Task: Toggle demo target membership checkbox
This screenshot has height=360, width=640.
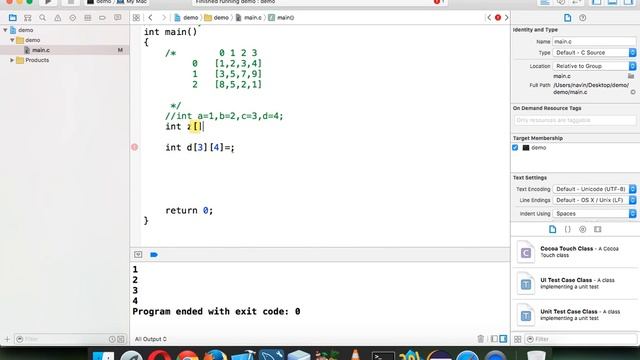Action: tap(515, 148)
